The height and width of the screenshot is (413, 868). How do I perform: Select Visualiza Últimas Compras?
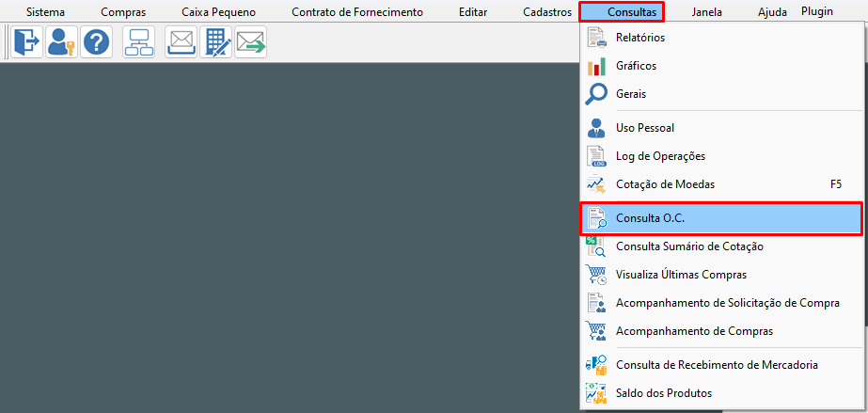pos(723,275)
